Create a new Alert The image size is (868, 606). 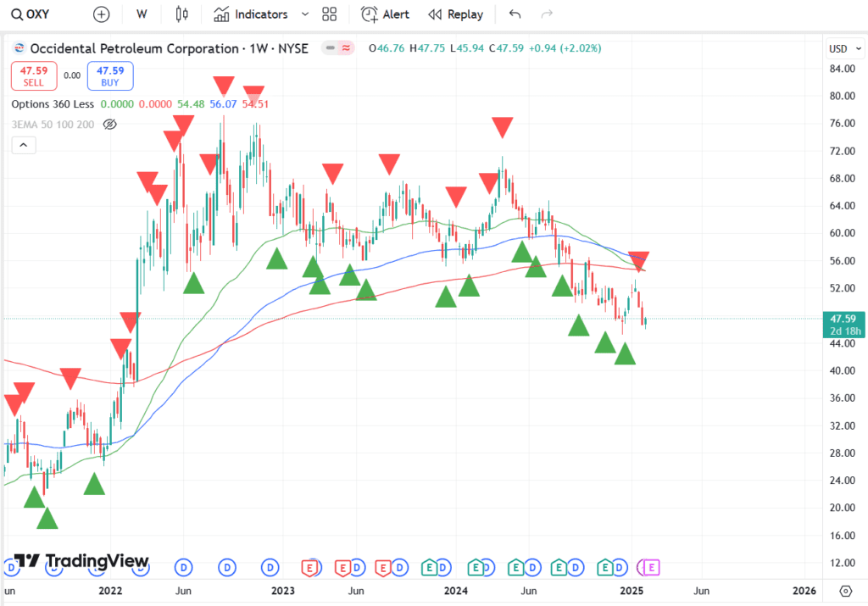pos(386,14)
